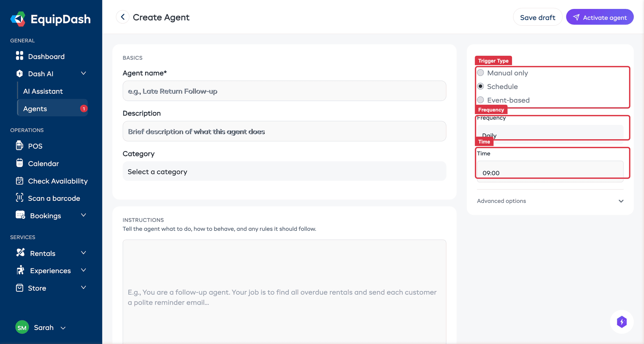
Task: Select the Schedule trigger radio button
Action: pos(480,87)
